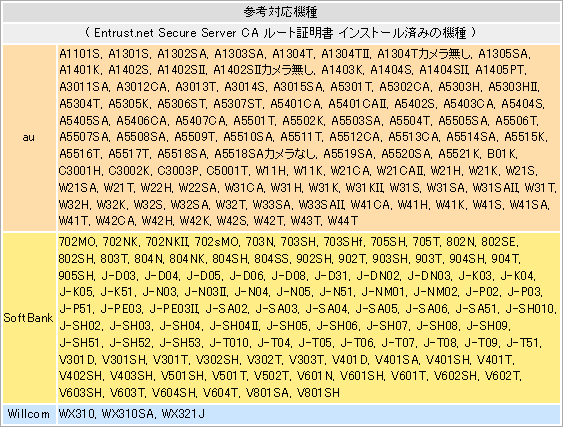563x427 pixels.
Task: Select model A5507SA
Action: coord(85,137)
